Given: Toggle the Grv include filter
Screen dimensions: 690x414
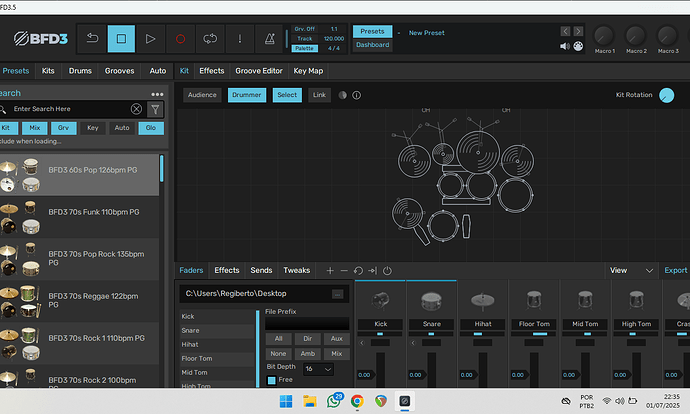Looking at the screenshot, I should (63, 128).
